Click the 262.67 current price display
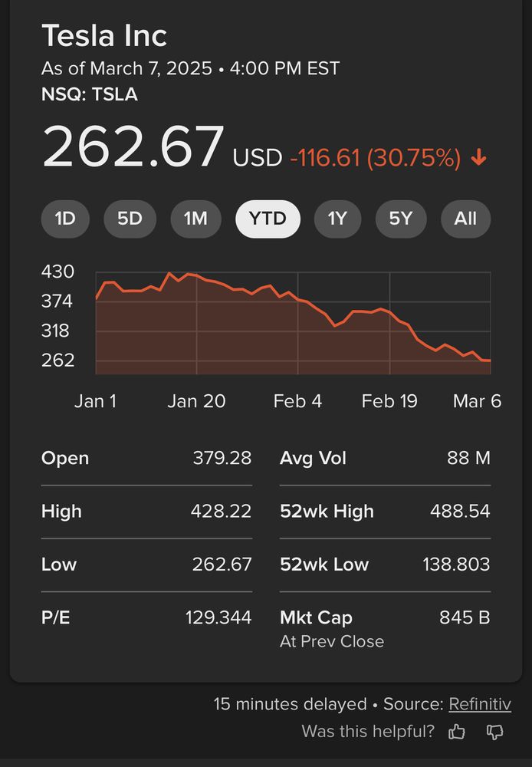This screenshot has height=767, width=532. click(x=132, y=146)
